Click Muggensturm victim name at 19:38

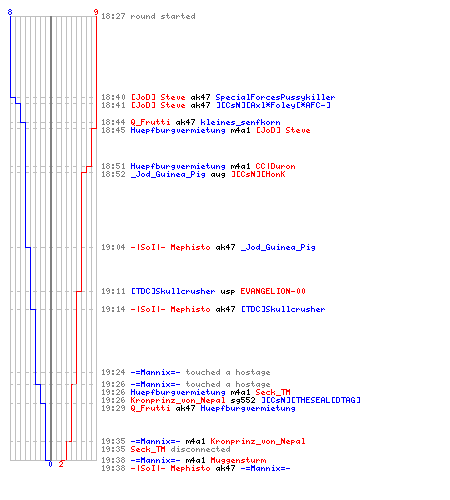click(238, 460)
